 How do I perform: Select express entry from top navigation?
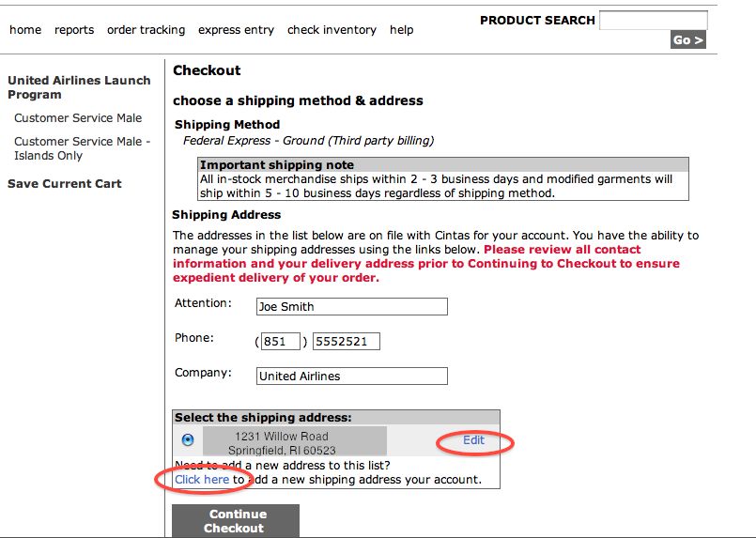236,30
